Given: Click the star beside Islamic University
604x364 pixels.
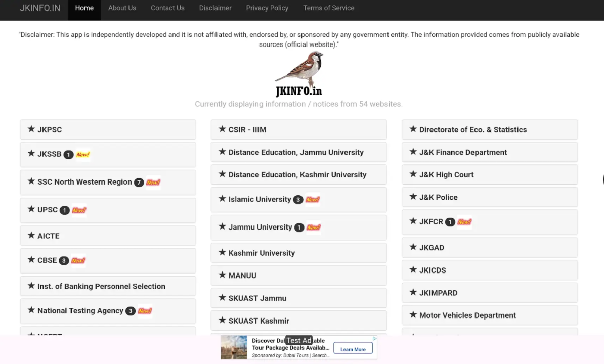Looking at the screenshot, I should click(222, 199).
